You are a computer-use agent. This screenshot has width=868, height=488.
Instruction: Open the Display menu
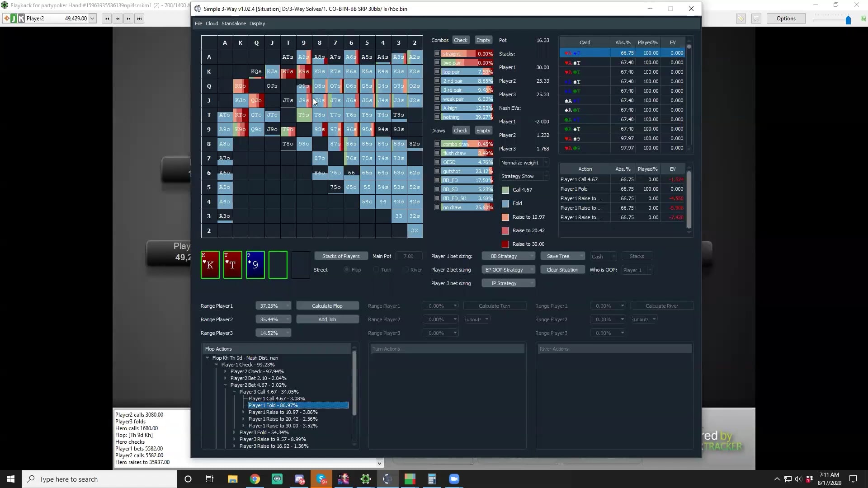[x=257, y=23]
